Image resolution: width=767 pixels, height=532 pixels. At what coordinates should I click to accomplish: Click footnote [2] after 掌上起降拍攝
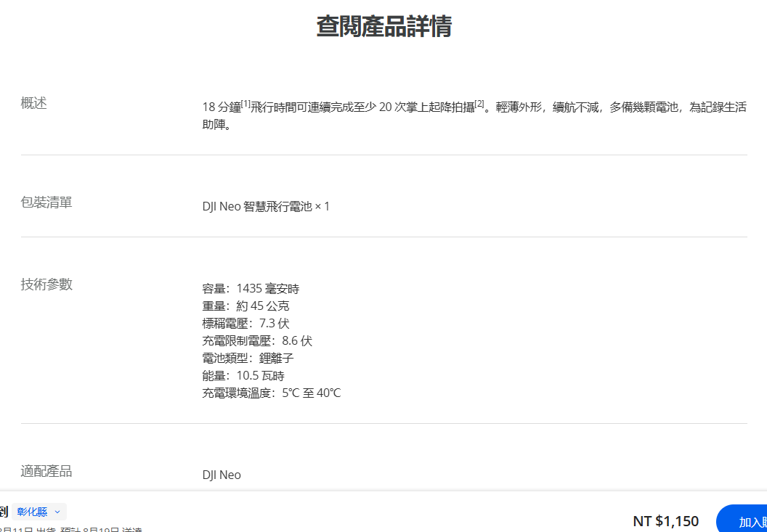[x=479, y=104]
